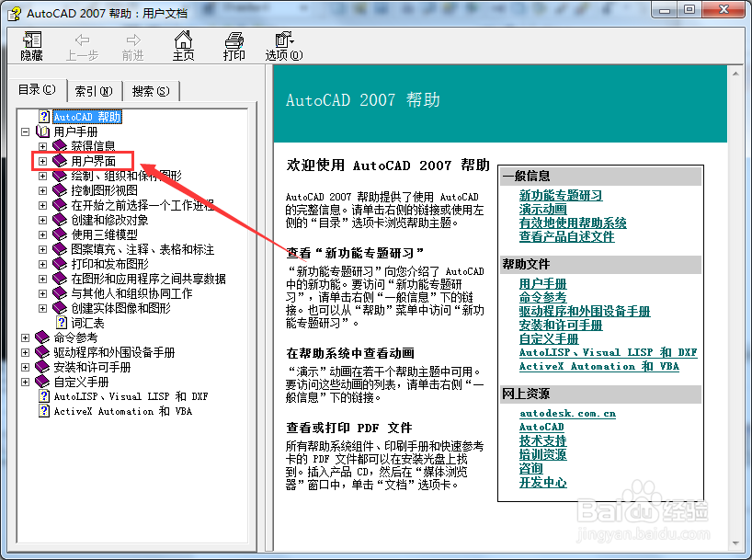Screen dimensions: 752x560
Task: Expand the 控制图形视图 node
Action: tap(42, 190)
